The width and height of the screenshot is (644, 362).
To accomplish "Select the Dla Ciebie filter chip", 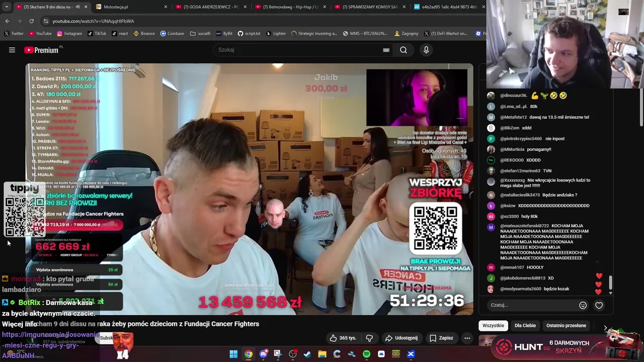I will coord(525,325).
